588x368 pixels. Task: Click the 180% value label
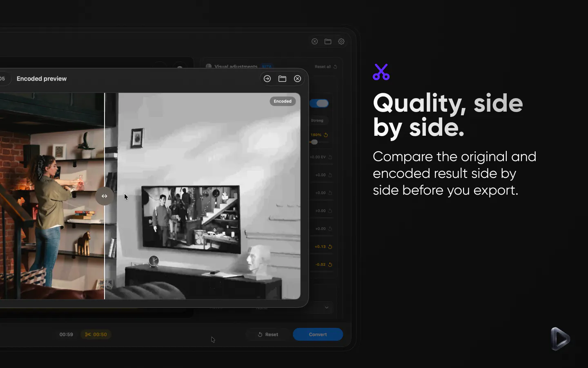click(x=316, y=135)
